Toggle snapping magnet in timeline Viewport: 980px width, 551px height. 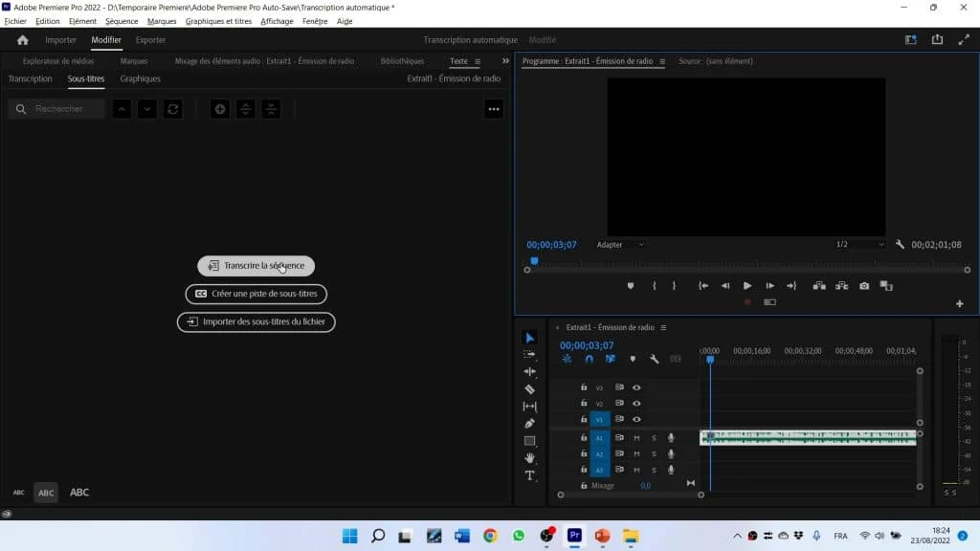(589, 360)
